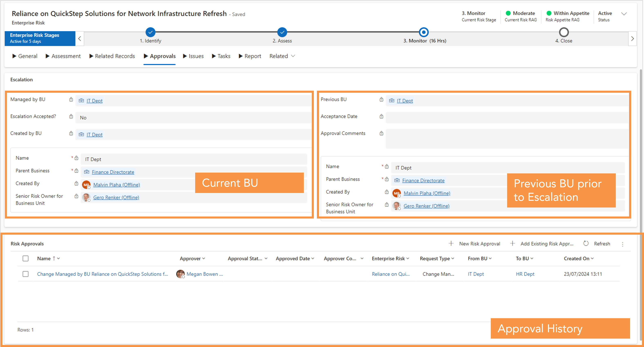Open Malvin Plaha link under Current BU
Viewport: 644px width, 347px height.
coord(116,185)
